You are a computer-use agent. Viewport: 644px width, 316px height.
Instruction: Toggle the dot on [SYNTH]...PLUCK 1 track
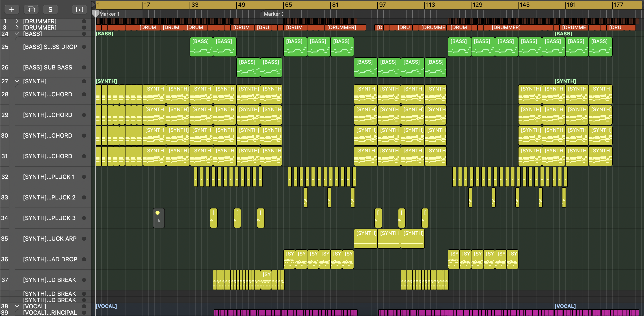(x=84, y=177)
